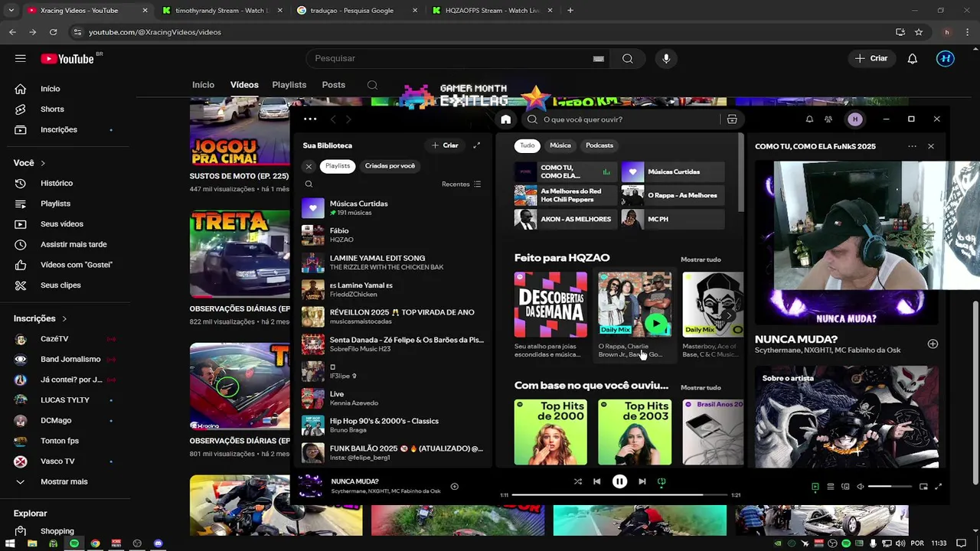Click the Spotify search field
The image size is (980, 551).
point(629,119)
